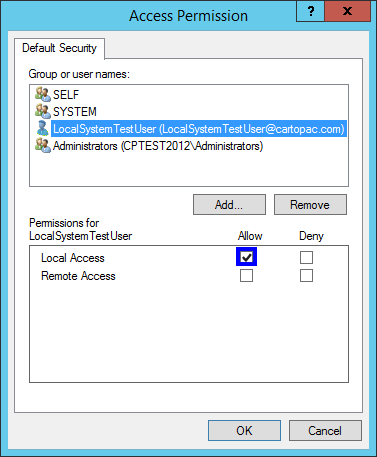The width and height of the screenshot is (377, 457).
Task: Click the Administrators group icon
Action: pyautogui.click(x=43, y=145)
